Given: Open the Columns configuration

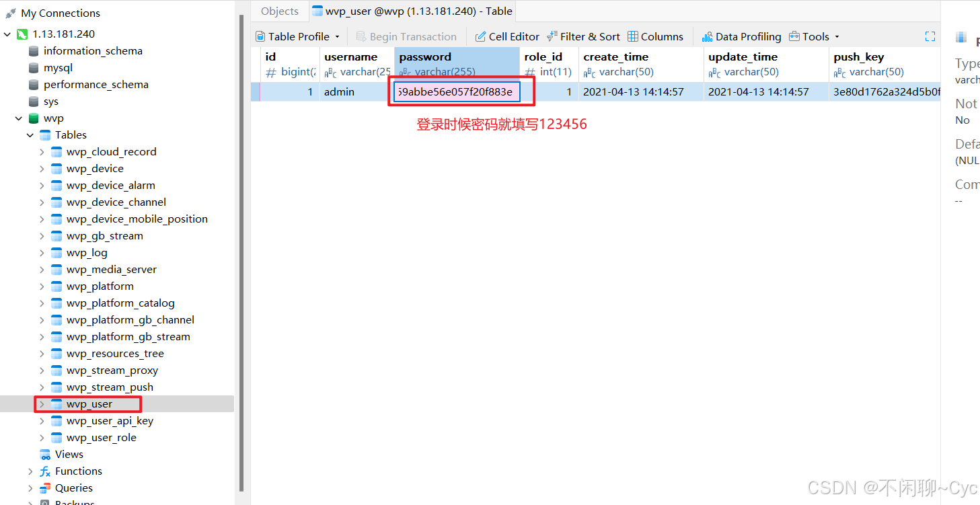Looking at the screenshot, I should point(656,36).
